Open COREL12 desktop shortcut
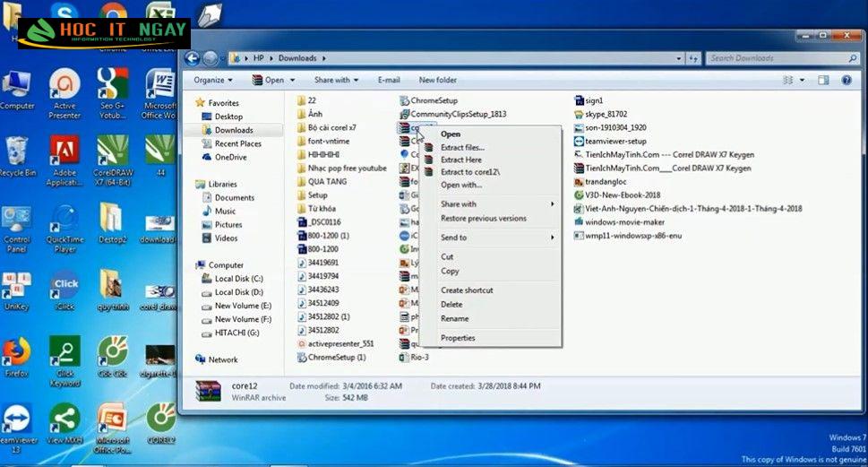 point(161,424)
